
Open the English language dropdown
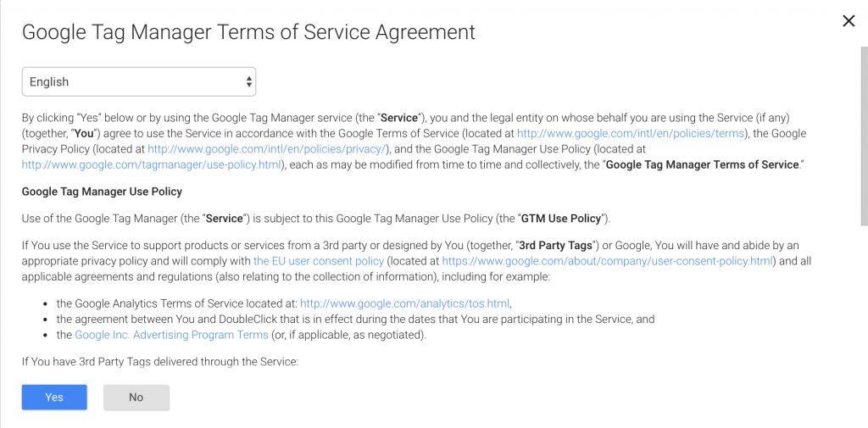(138, 82)
